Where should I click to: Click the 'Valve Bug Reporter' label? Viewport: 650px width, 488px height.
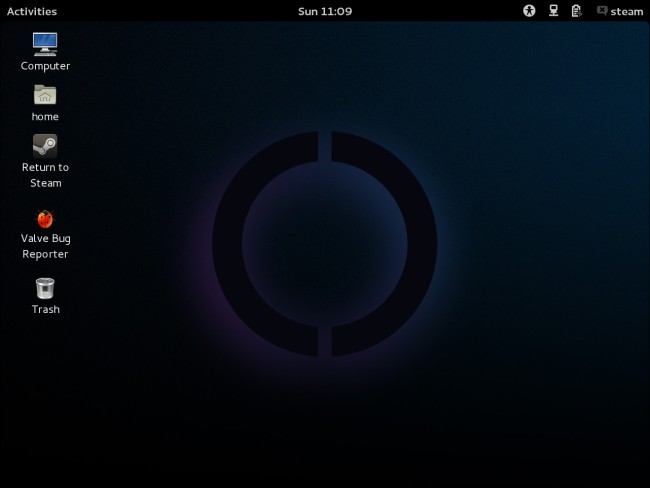click(x=46, y=246)
